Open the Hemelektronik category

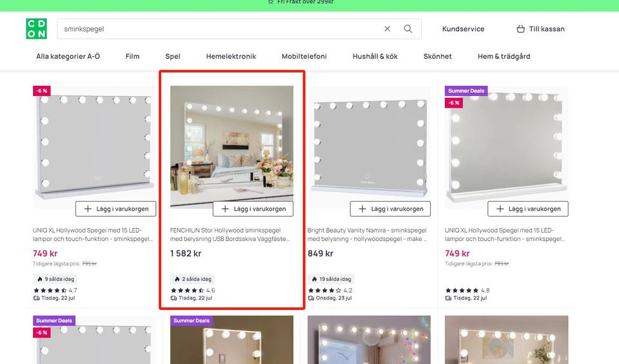click(x=231, y=57)
